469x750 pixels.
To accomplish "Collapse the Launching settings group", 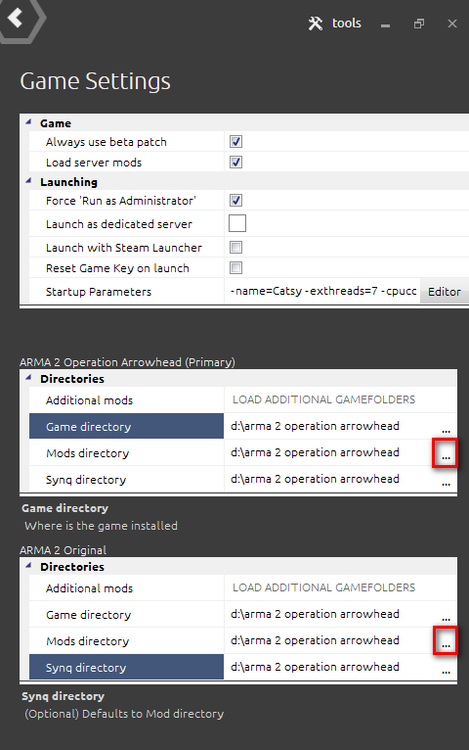I will point(29,181).
